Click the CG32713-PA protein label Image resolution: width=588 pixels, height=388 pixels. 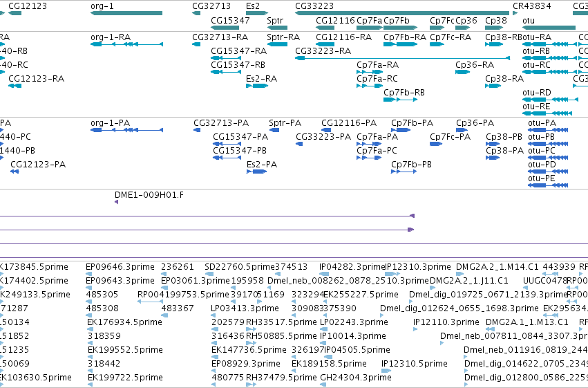pos(221,123)
